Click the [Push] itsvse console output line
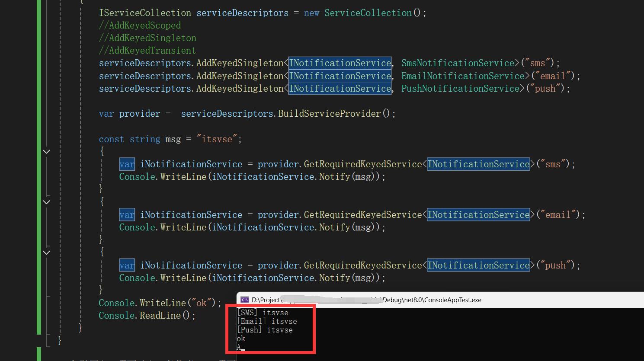The image size is (644, 361). pos(265,330)
